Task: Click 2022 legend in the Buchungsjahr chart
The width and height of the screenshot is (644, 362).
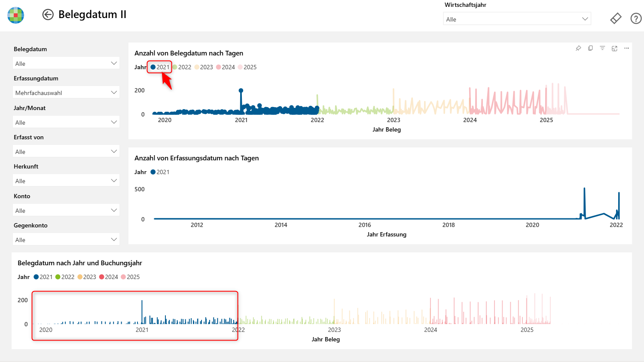Action: pos(65,277)
